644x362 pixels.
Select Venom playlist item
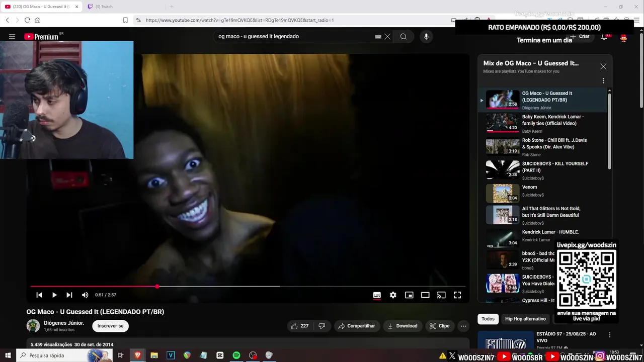tap(543, 193)
